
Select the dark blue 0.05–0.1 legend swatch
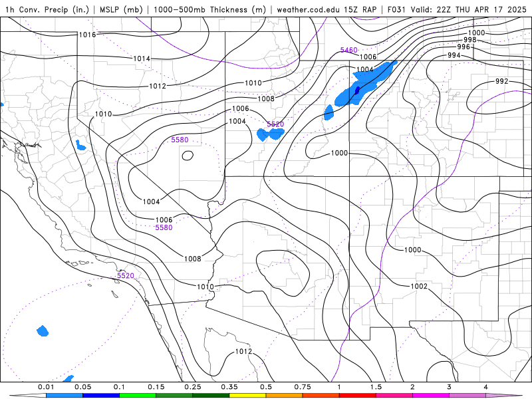click(101, 396)
